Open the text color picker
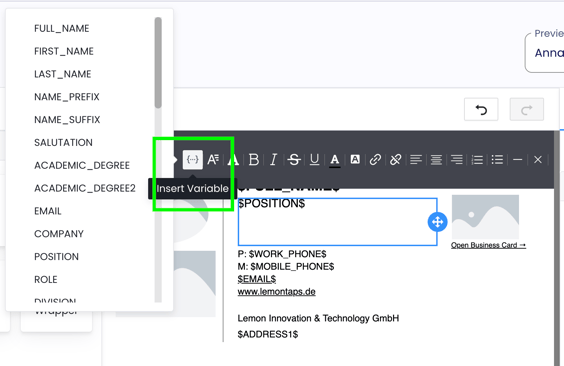Viewport: 564px width, 366px height. (x=335, y=160)
